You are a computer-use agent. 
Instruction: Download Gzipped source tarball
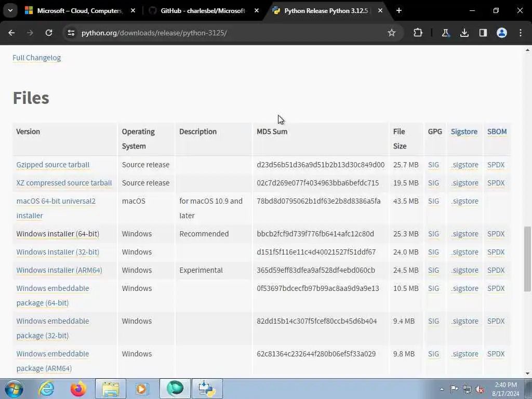tap(53, 165)
